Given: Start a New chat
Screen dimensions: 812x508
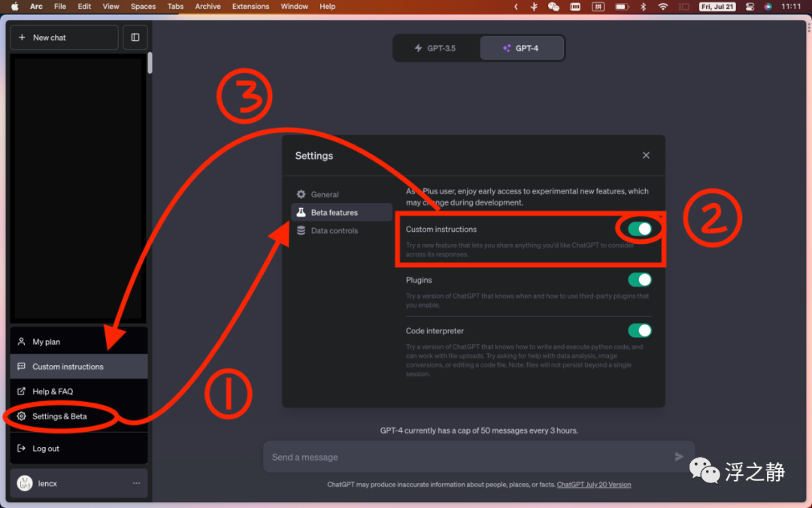Looking at the screenshot, I should point(63,37).
